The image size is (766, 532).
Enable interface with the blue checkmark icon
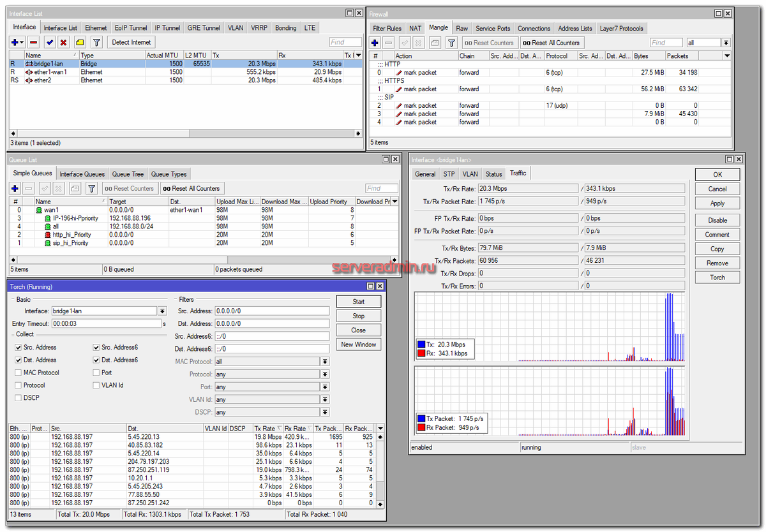[49, 42]
